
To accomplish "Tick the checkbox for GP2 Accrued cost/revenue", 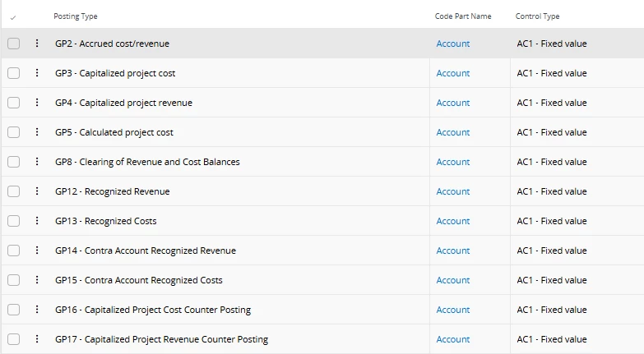I will coord(13,44).
